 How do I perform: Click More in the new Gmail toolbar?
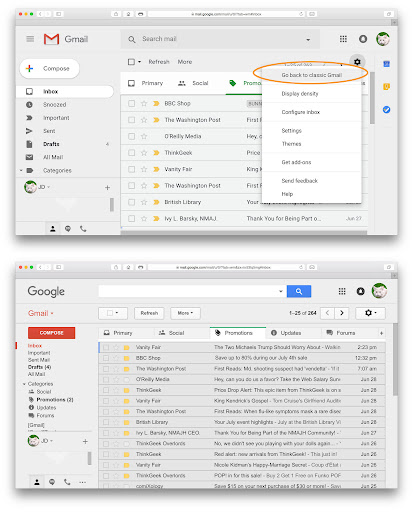(x=185, y=62)
